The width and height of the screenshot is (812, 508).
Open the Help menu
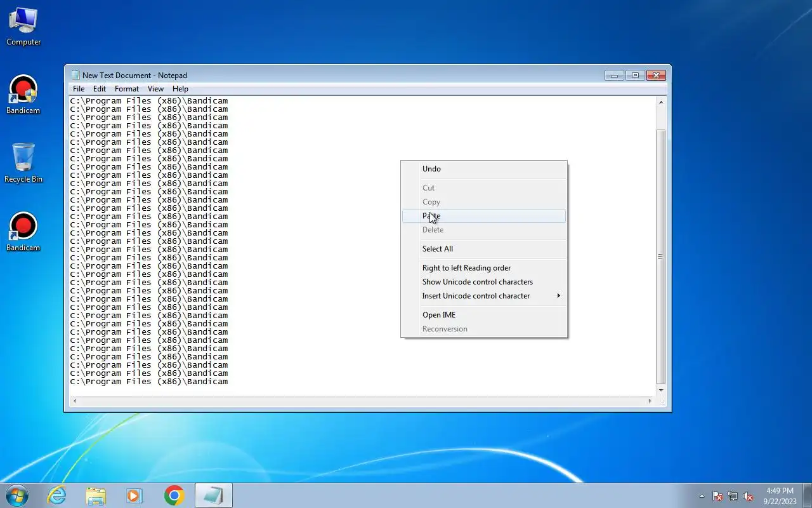click(x=180, y=89)
